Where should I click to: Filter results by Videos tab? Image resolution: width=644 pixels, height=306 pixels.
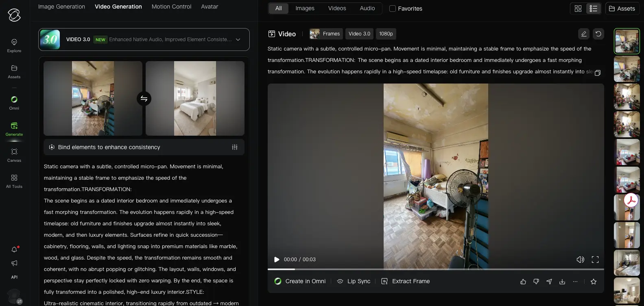(x=337, y=8)
